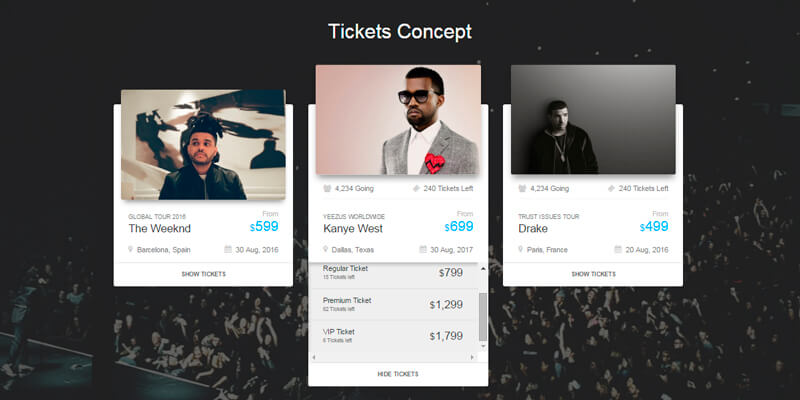Click the scroll up arrow of ticket list

pyautogui.click(x=484, y=267)
